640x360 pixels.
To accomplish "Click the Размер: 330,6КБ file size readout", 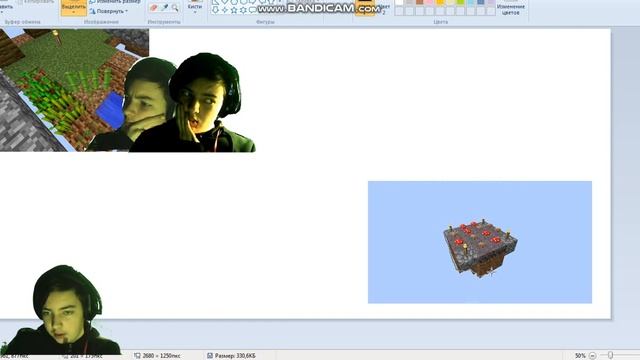I will point(235,356).
